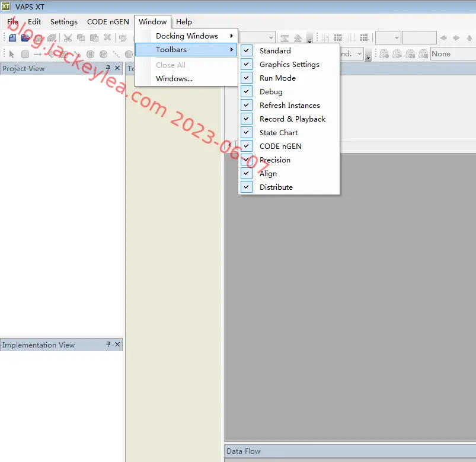476x462 pixels.
Task: Click the New document icon in toolbar
Action: click(x=12, y=38)
